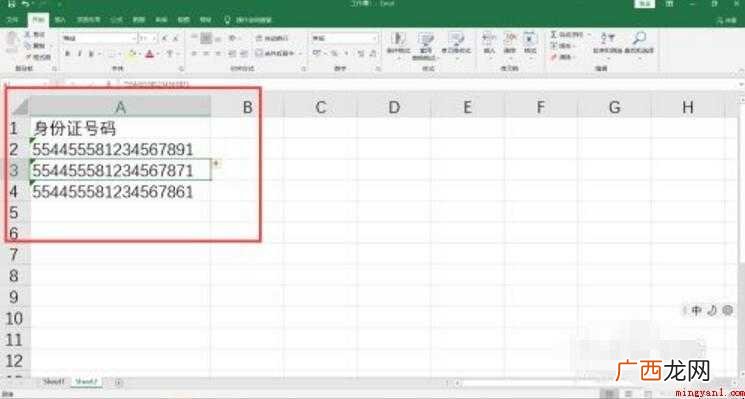Toggle Wrap Text
The image size is (745, 399).
tap(271, 38)
